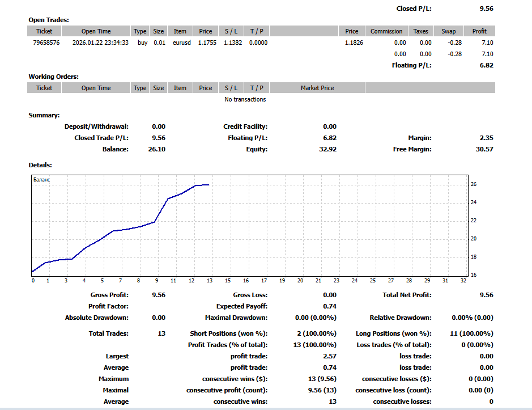This screenshot has width=532, height=410.
Task: Select the "Working Orders:" section heading
Action: (x=54, y=77)
